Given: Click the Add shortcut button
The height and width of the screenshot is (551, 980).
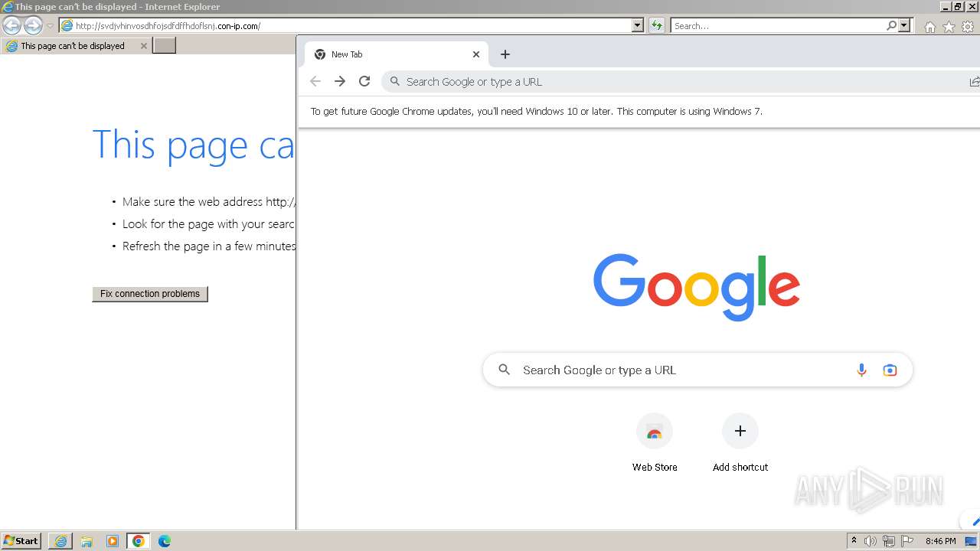Looking at the screenshot, I should [740, 443].
